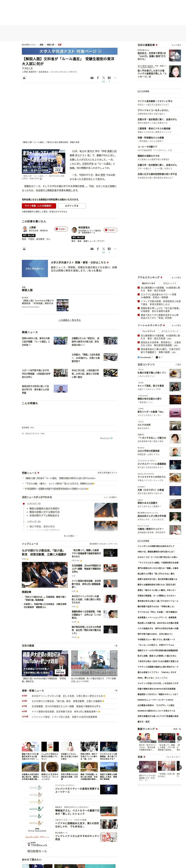
Task: Click the … more icon below the author section
Action: click(x=115, y=249)
